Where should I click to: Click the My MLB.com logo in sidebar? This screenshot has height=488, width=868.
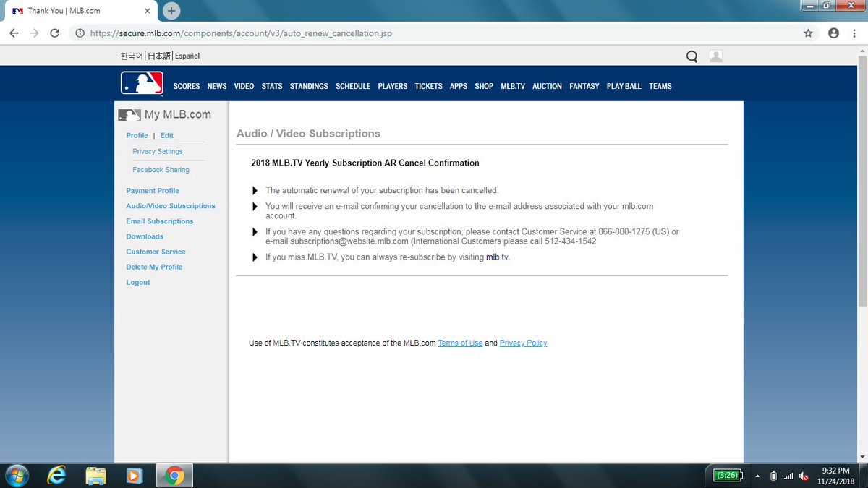pos(165,114)
